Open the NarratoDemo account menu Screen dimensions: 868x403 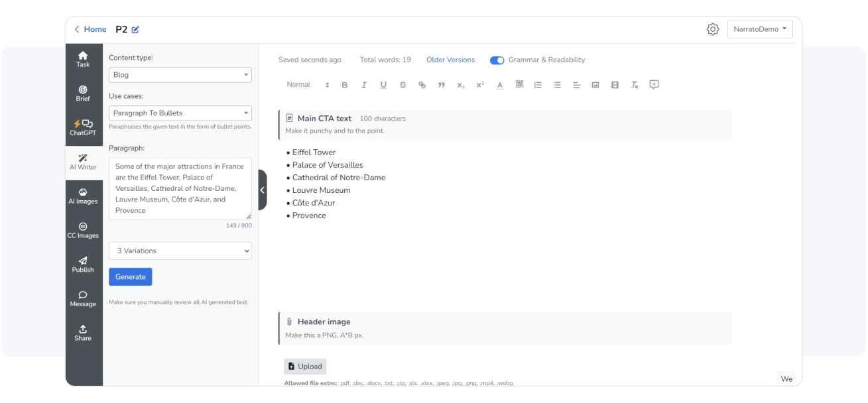pyautogui.click(x=760, y=29)
